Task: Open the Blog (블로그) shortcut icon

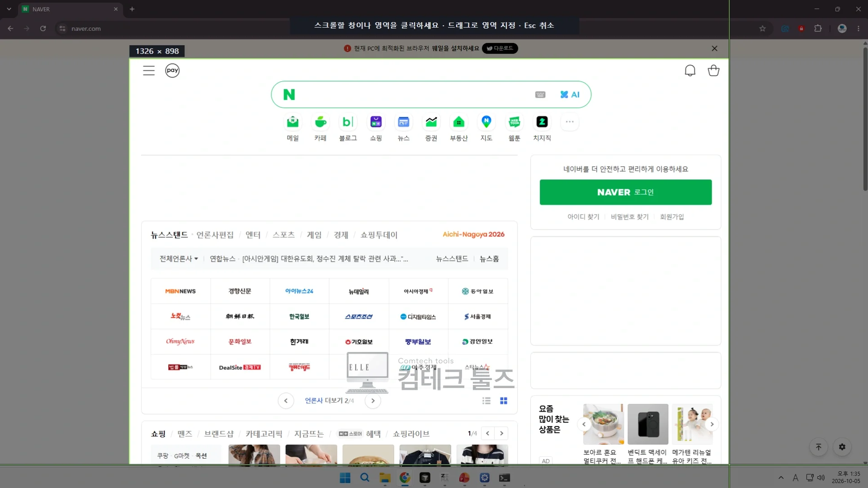Action: [348, 122]
